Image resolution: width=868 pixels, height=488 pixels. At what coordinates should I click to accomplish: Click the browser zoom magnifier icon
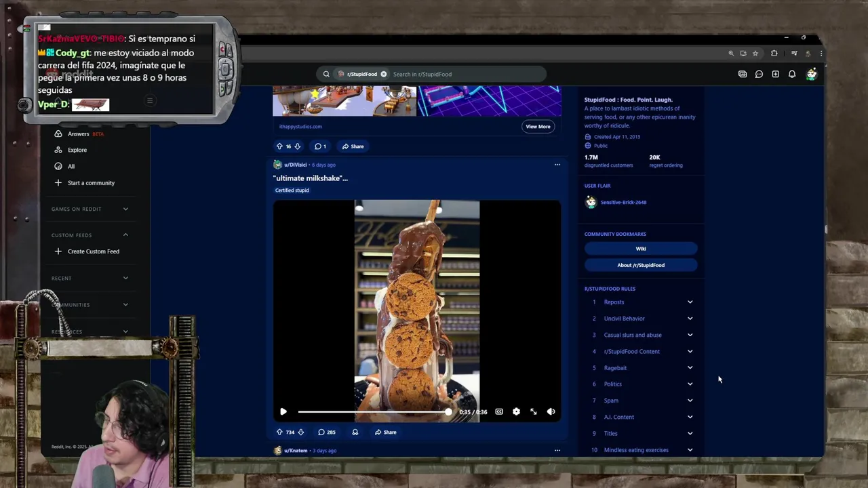point(731,54)
